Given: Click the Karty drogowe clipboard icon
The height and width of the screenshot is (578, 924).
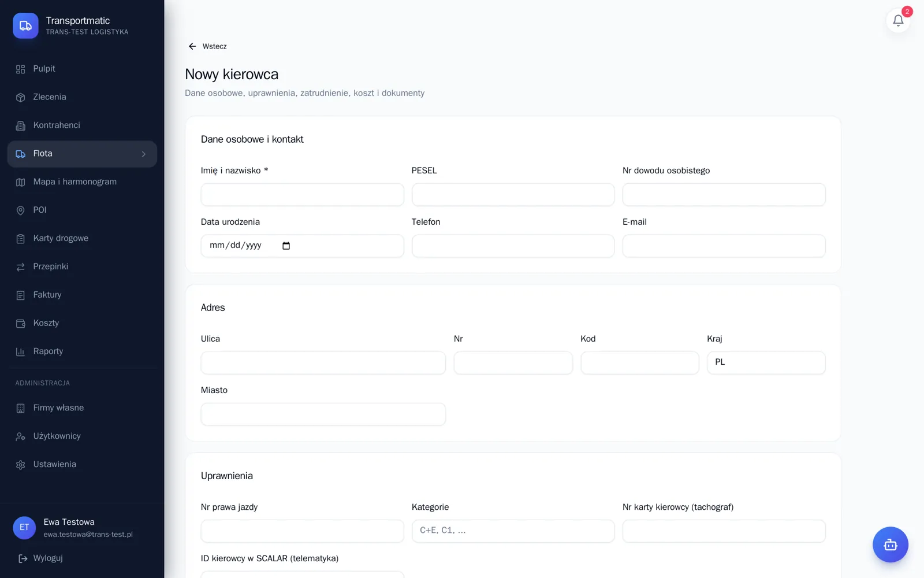Looking at the screenshot, I should (21, 239).
